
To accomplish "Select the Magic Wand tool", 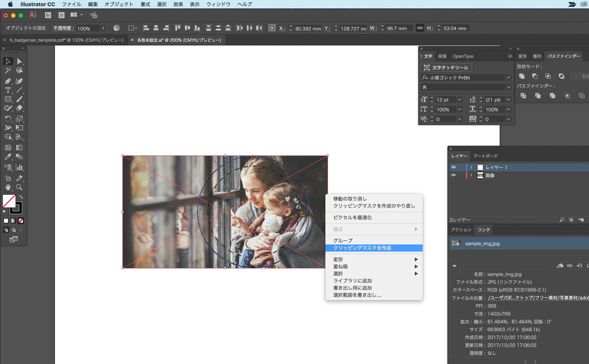I will (8, 71).
